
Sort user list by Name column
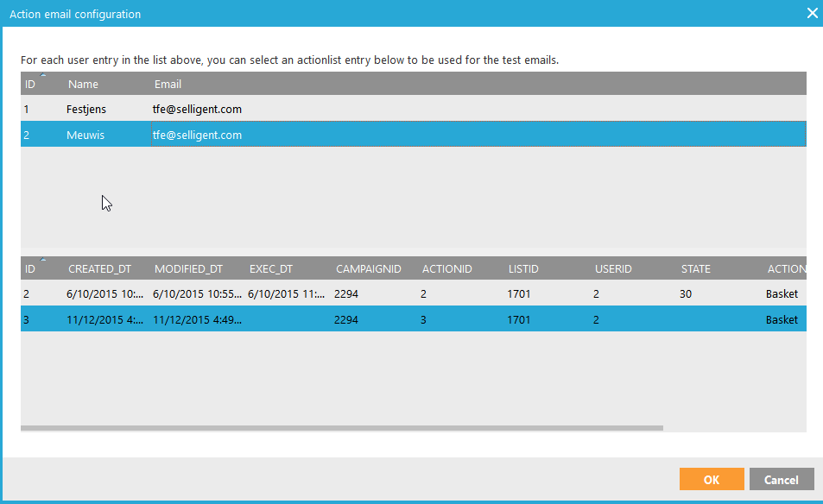click(83, 85)
